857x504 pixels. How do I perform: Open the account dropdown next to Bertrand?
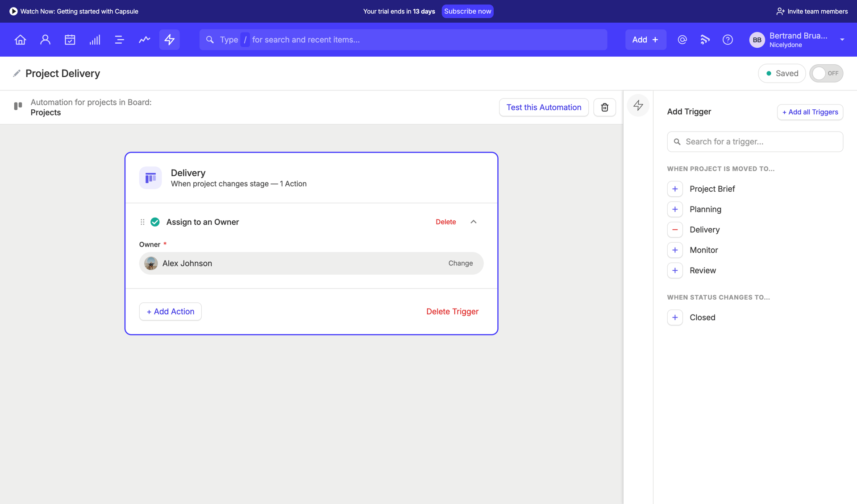(x=842, y=40)
